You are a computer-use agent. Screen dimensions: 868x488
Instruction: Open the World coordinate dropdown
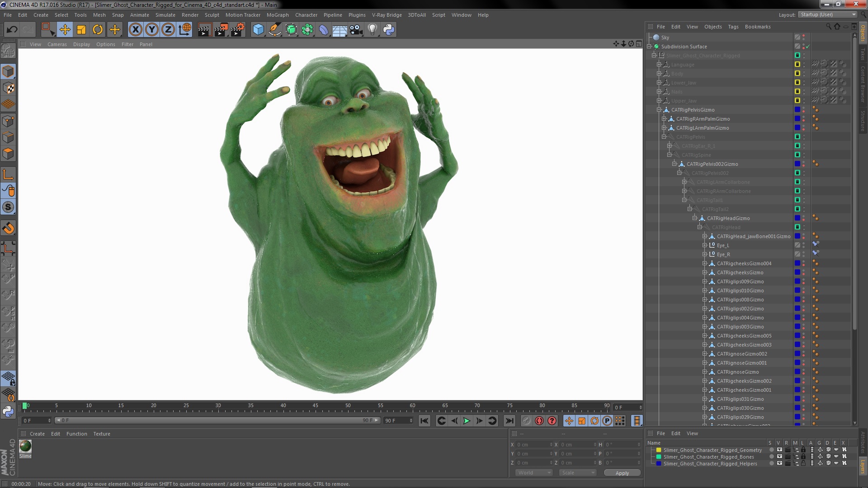point(534,473)
